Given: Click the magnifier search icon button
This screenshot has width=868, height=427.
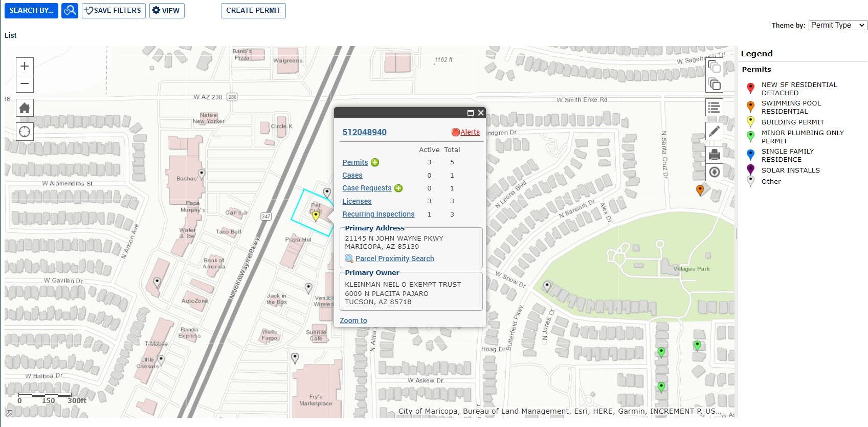Looking at the screenshot, I should pos(70,10).
